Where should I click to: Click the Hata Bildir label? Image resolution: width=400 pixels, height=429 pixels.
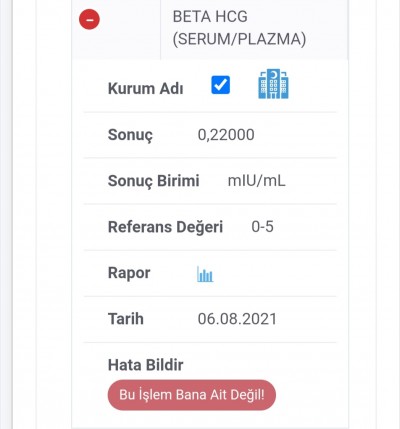(x=145, y=365)
